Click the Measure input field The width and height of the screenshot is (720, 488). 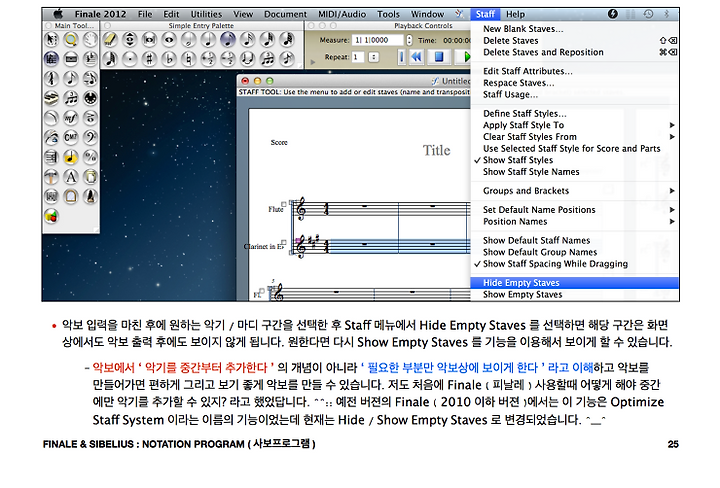[x=378, y=40]
